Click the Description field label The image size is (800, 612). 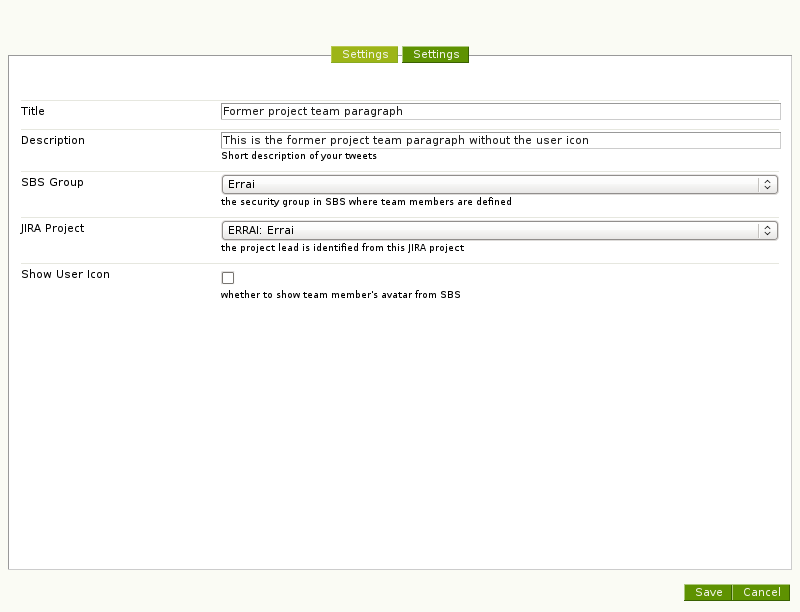pyautogui.click(x=53, y=140)
